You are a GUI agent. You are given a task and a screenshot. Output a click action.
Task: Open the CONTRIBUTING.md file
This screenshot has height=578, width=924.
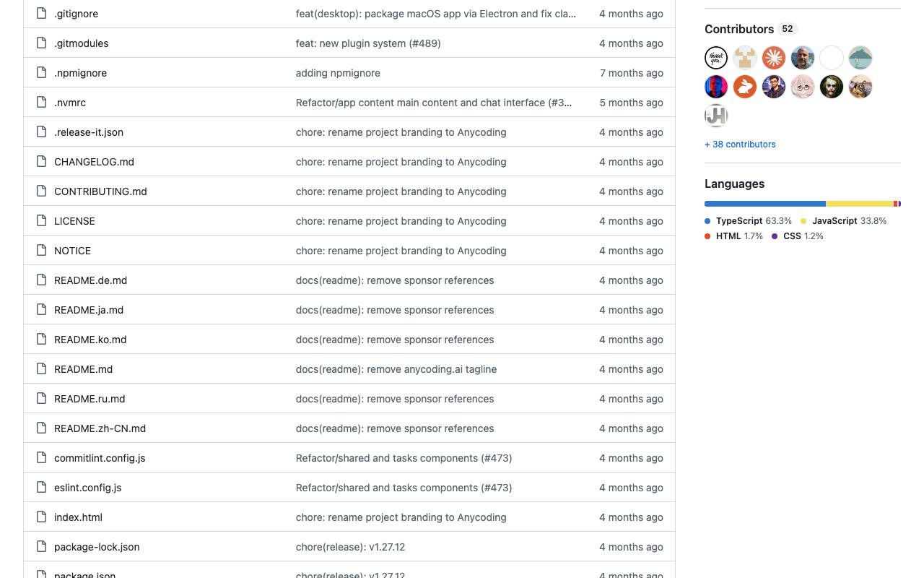(100, 191)
